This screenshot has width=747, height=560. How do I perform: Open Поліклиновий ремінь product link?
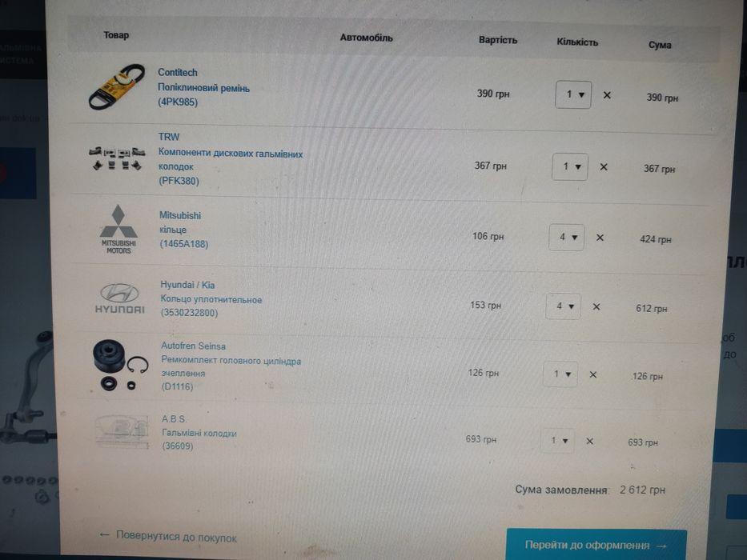(203, 88)
